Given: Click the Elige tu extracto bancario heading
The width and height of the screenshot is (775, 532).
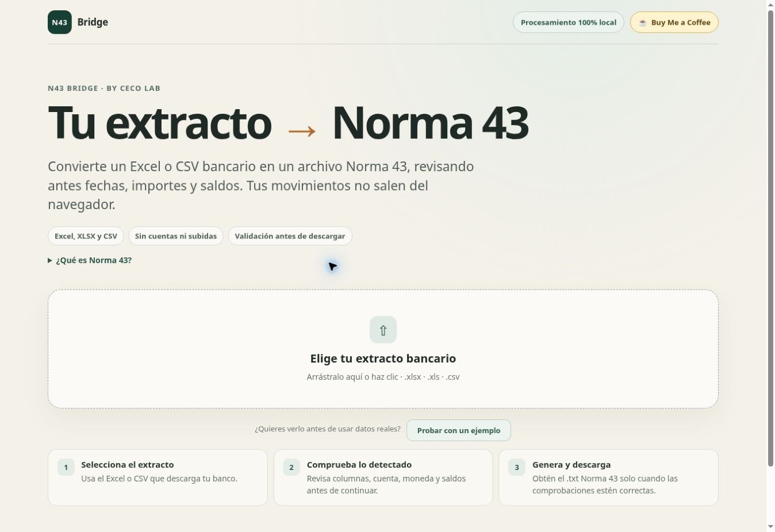Looking at the screenshot, I should [383, 358].
